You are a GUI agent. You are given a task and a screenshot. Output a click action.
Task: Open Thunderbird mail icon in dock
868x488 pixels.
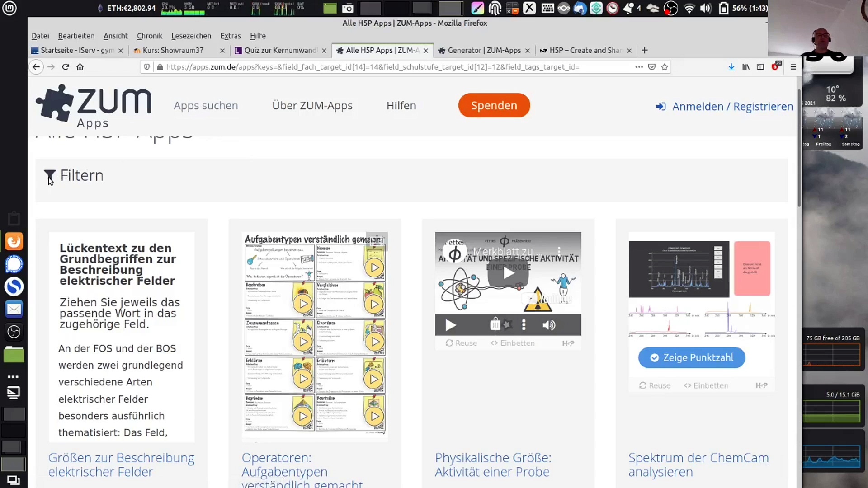(14, 309)
